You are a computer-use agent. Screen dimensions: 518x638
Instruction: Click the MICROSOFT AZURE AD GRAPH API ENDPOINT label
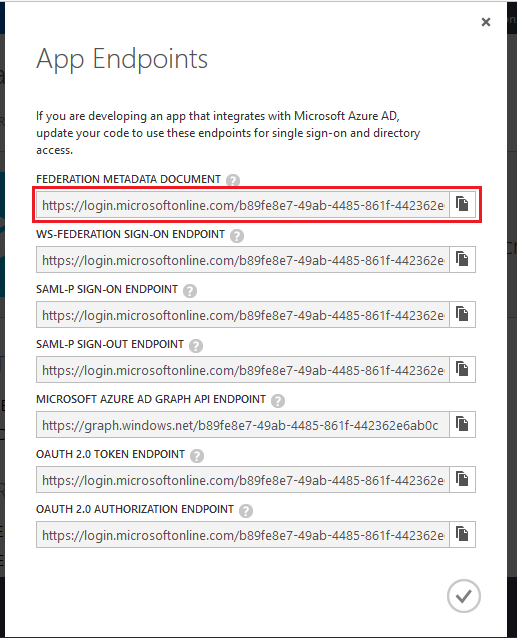[x=151, y=399]
